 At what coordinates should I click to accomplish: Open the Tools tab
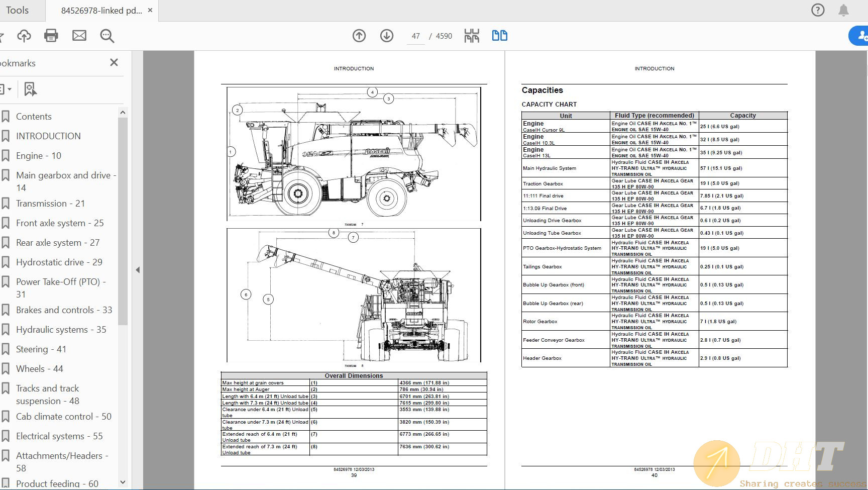17,10
